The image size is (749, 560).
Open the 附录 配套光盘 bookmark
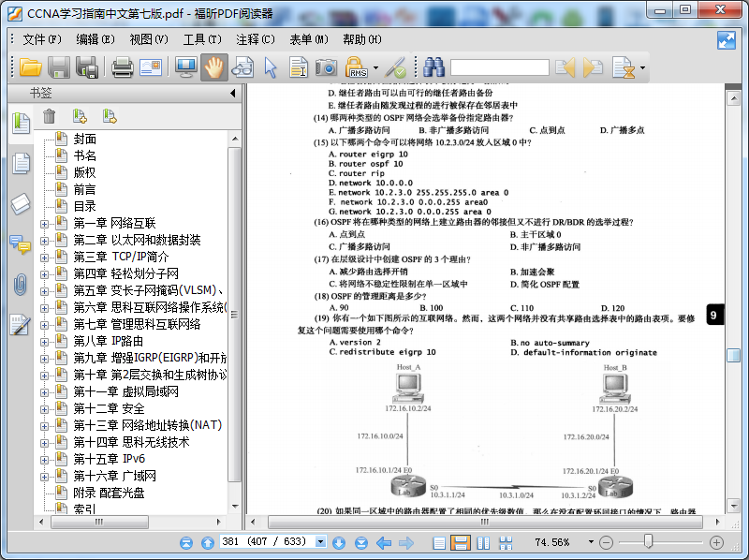109,494
